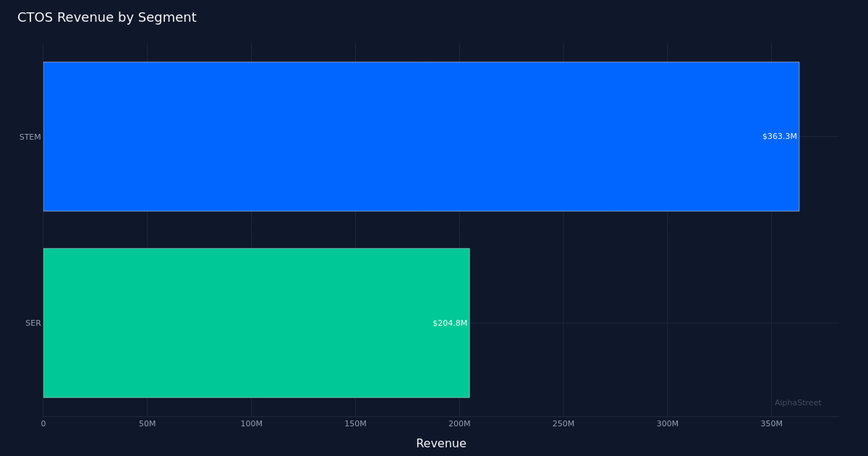Click the 150M axis tick label
Viewport: 868px width, 456px height.
coord(356,423)
